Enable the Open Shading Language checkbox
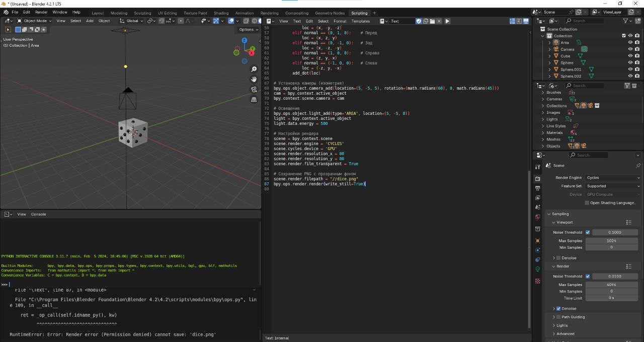This screenshot has height=342, width=644. (587, 203)
